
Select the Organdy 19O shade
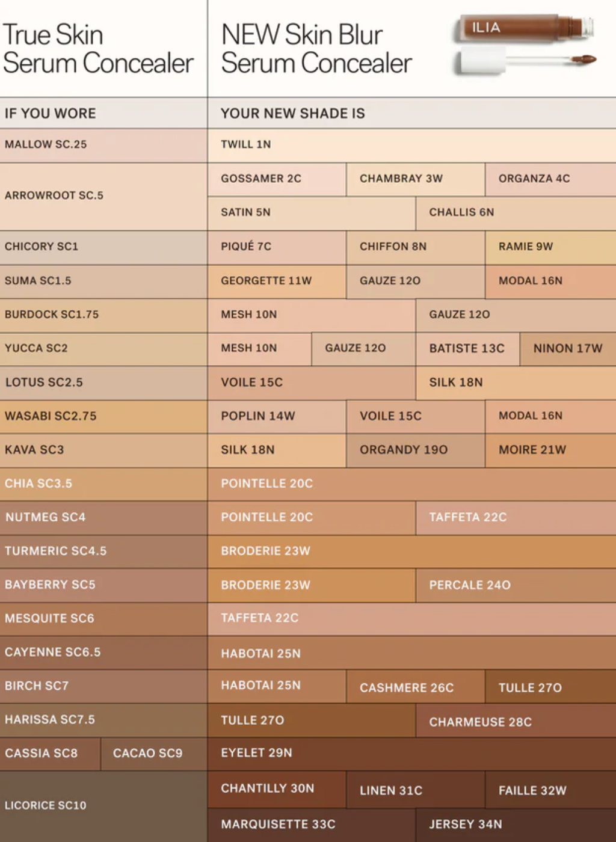click(x=416, y=450)
